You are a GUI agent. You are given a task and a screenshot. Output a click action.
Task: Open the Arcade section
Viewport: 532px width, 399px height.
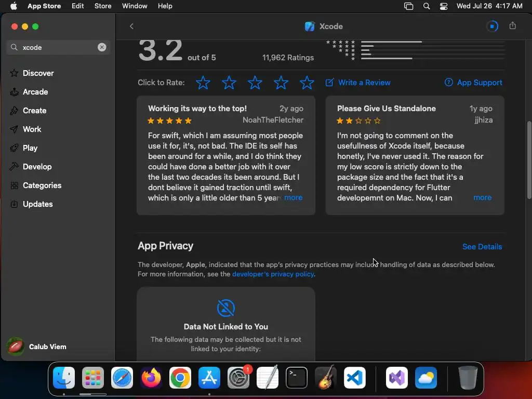coord(35,91)
